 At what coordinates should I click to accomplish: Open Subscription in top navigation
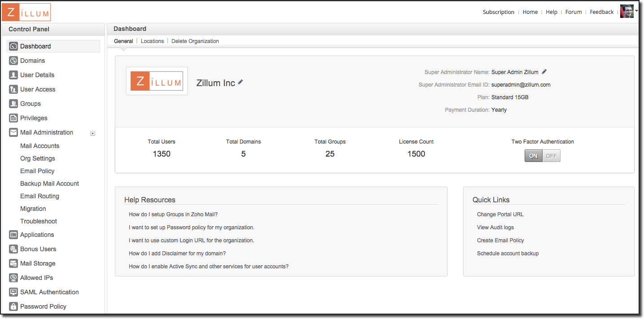click(499, 12)
